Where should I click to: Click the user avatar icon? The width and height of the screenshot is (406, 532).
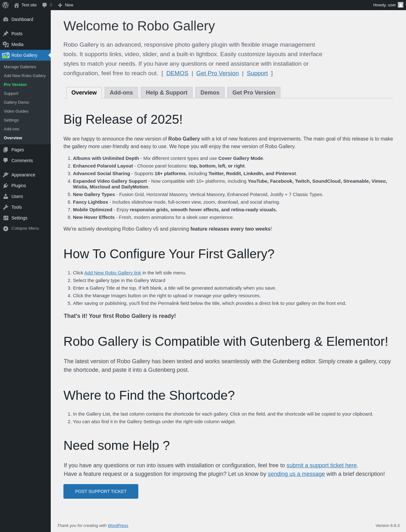pos(401,5)
